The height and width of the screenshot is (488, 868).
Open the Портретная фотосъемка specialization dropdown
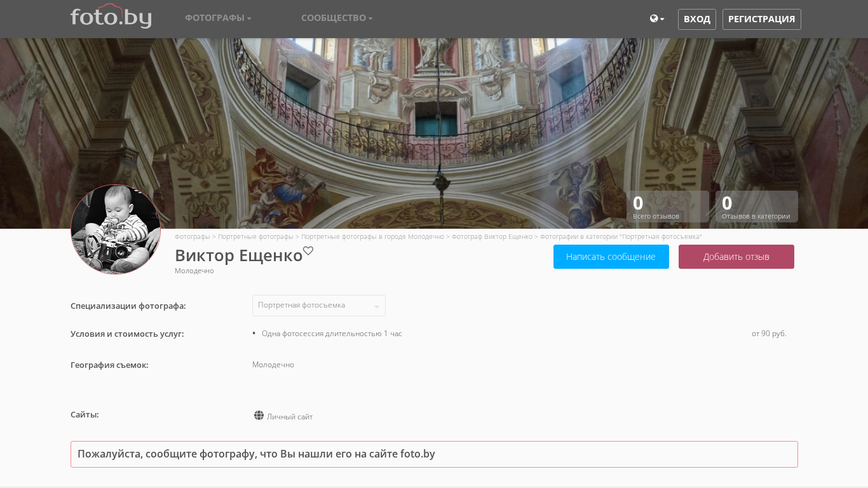319,306
